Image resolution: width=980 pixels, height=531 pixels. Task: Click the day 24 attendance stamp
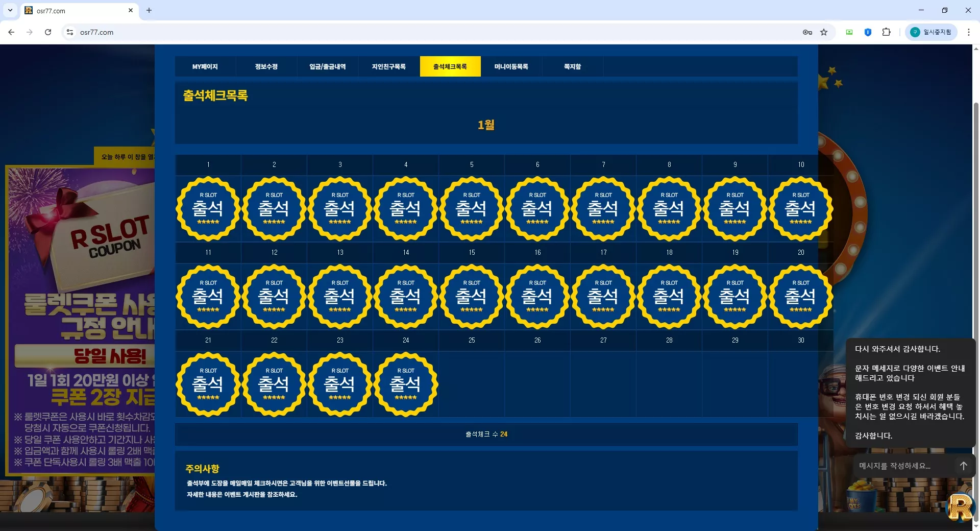(x=406, y=384)
